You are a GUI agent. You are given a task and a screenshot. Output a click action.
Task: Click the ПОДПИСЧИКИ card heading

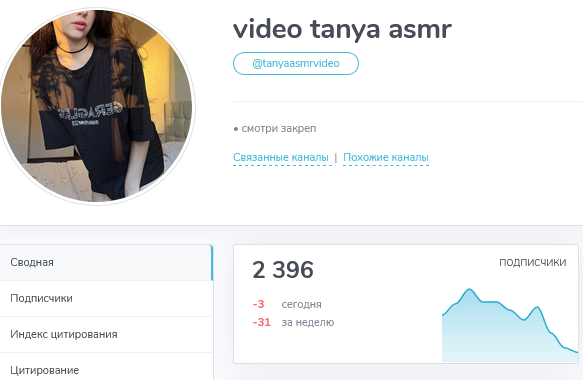(x=532, y=263)
